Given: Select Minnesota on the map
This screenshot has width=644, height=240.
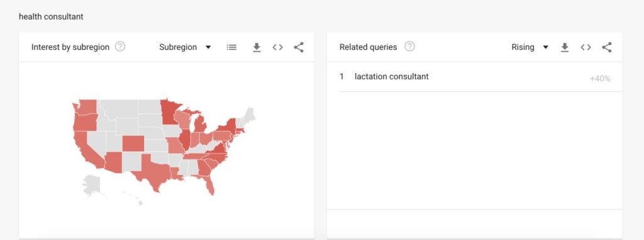Looking at the screenshot, I should (169, 111).
